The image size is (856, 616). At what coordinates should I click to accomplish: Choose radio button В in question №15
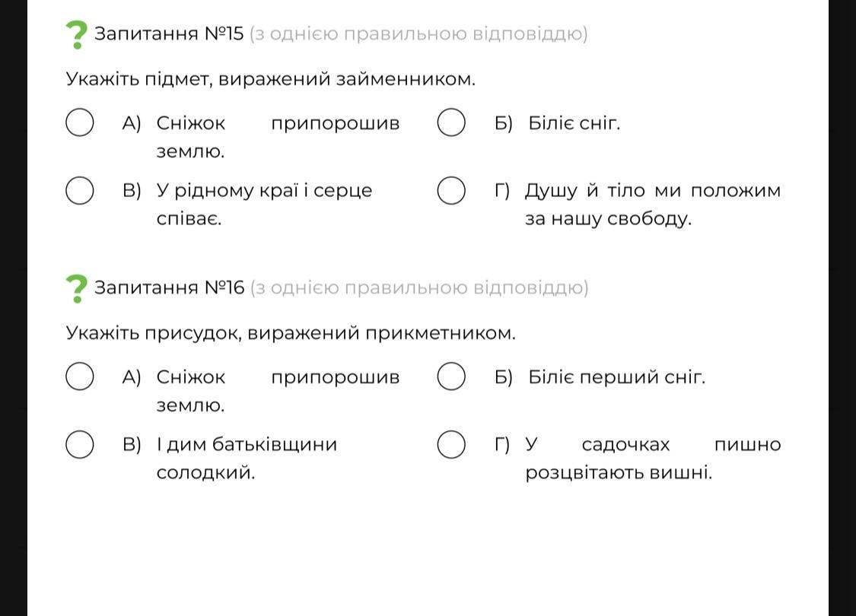click(x=80, y=191)
